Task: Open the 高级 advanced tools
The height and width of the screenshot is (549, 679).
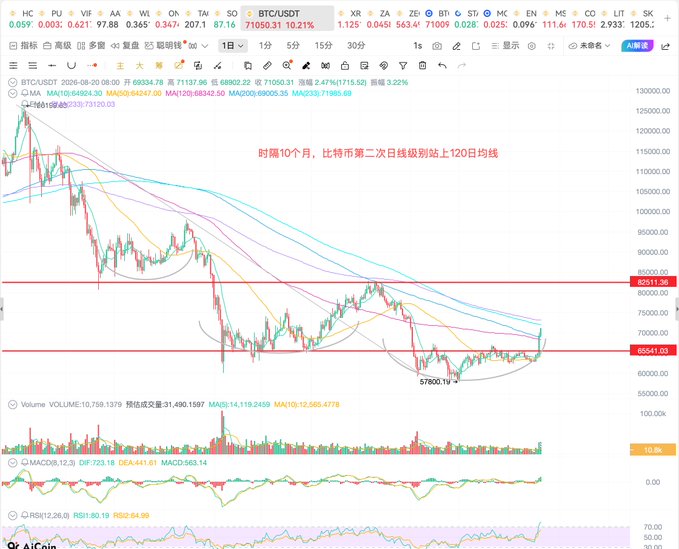Action: [x=57, y=45]
